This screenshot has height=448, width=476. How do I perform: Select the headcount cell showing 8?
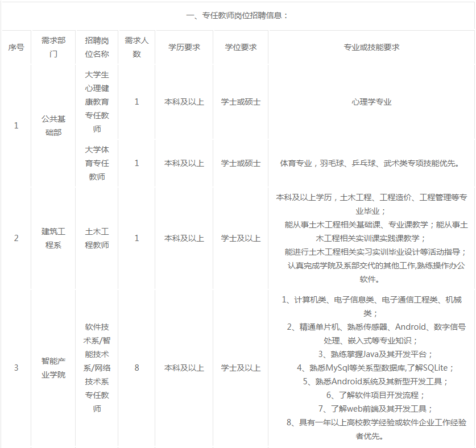[x=136, y=367]
